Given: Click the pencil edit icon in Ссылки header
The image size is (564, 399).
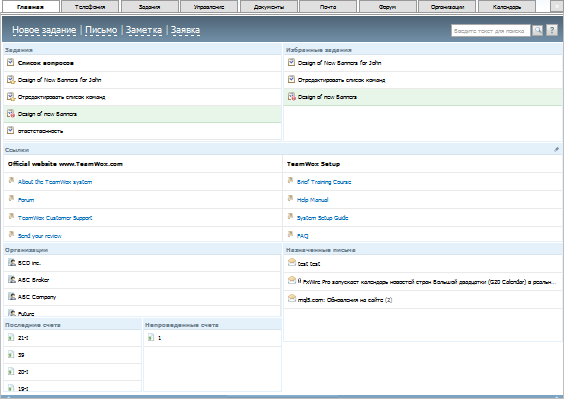Looking at the screenshot, I should [x=556, y=150].
